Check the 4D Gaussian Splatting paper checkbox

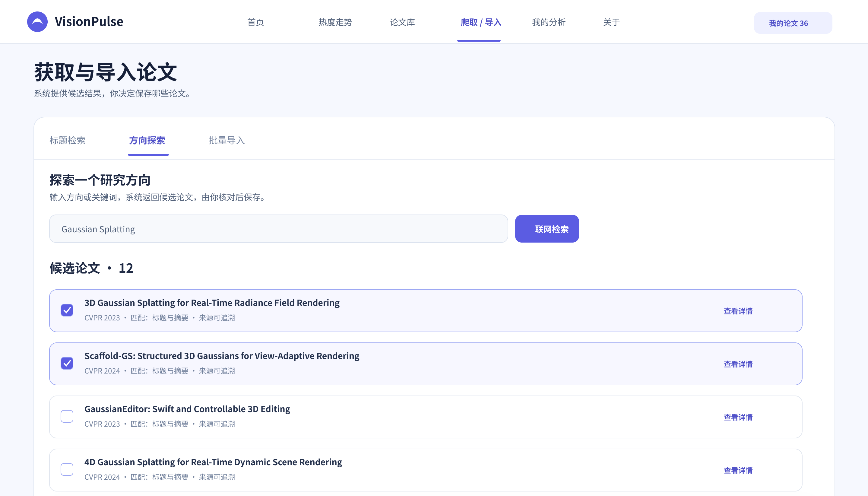[67, 470]
